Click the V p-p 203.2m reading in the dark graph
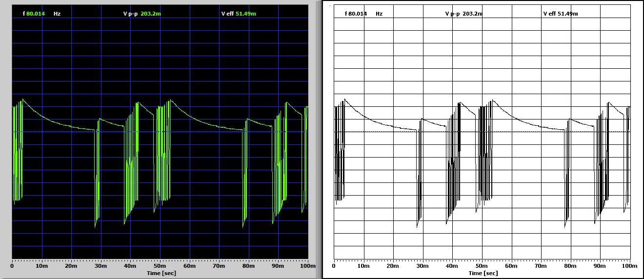 (142, 14)
